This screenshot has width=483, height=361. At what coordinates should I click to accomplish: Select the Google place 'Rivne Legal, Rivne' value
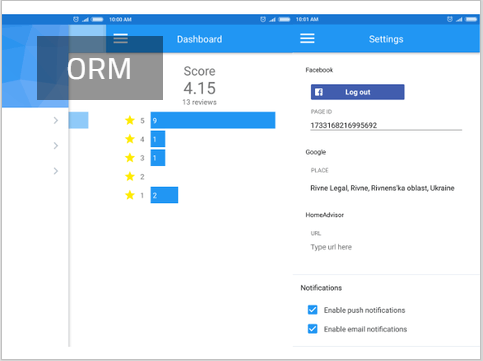[x=382, y=188]
